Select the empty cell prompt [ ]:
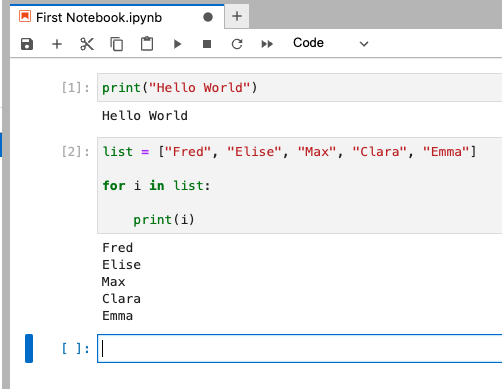This screenshot has width=502, height=389. point(76,349)
